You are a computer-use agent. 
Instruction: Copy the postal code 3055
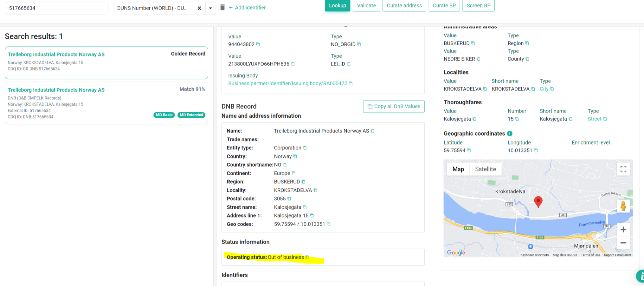[x=289, y=199]
